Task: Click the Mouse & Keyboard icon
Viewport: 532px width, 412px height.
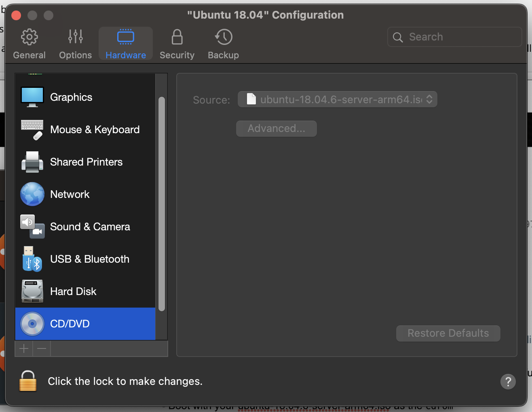Action: pyautogui.click(x=32, y=130)
